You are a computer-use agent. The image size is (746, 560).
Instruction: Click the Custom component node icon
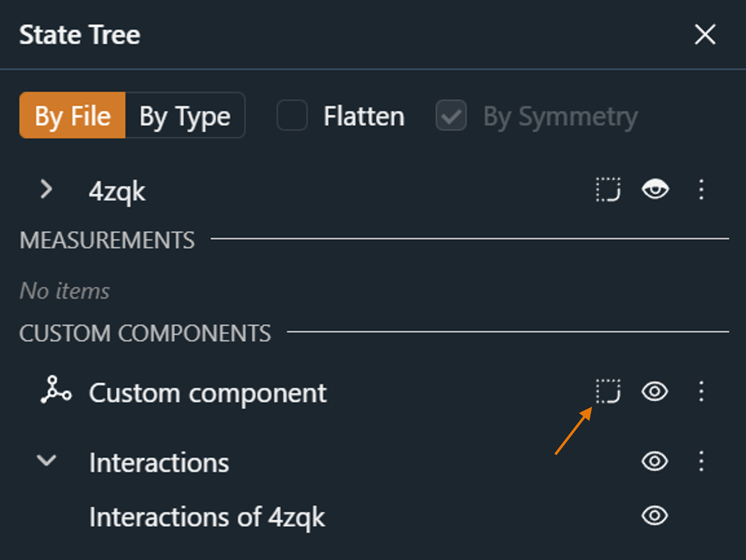pyautogui.click(x=56, y=390)
